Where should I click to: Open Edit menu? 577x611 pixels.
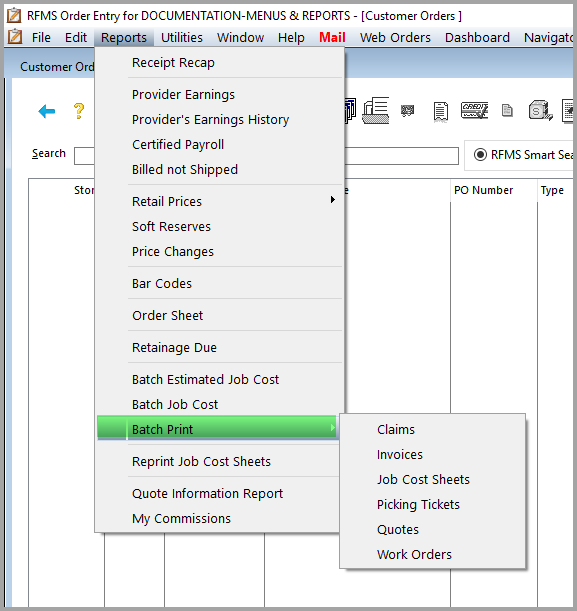[76, 37]
